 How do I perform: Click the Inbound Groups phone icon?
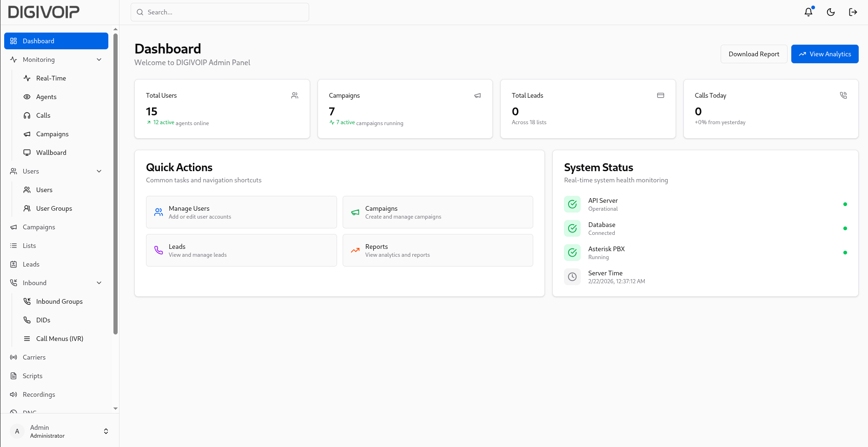pos(27,301)
